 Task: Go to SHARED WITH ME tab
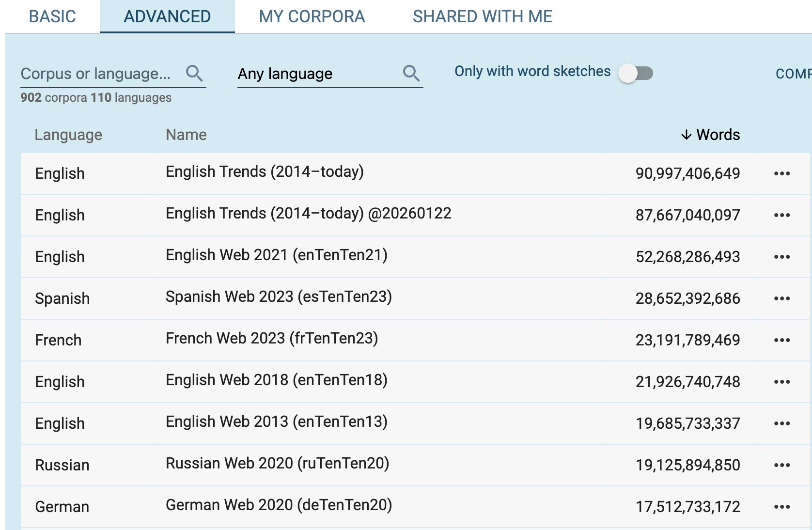(x=483, y=16)
